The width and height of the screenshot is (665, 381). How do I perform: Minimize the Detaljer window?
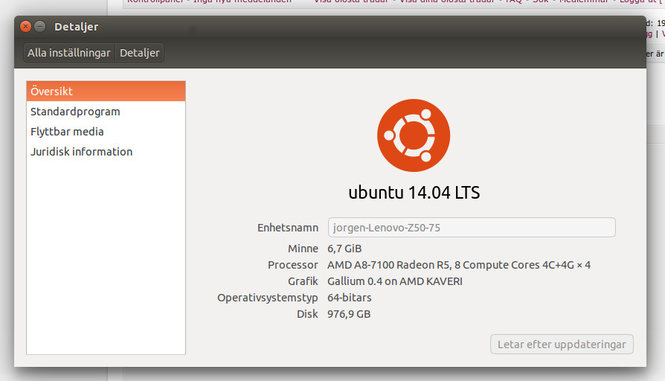tap(40, 27)
